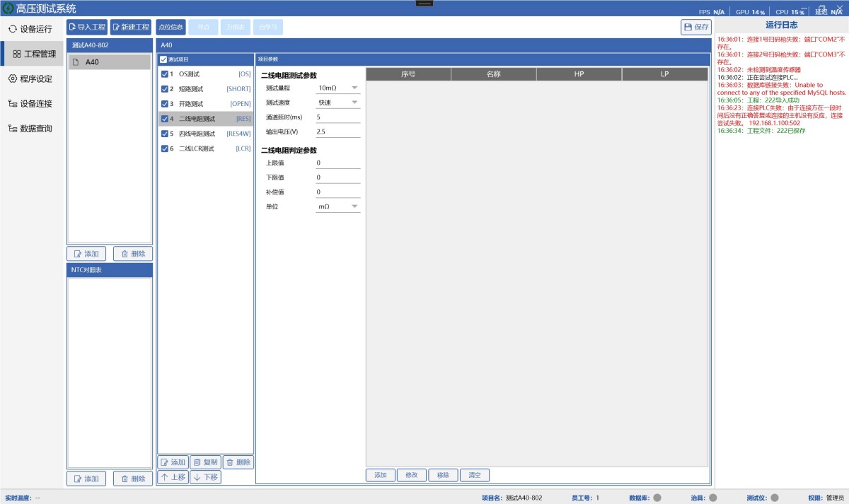
Task: Open the 测试量程 10mΩ dropdown
Action: [338, 88]
